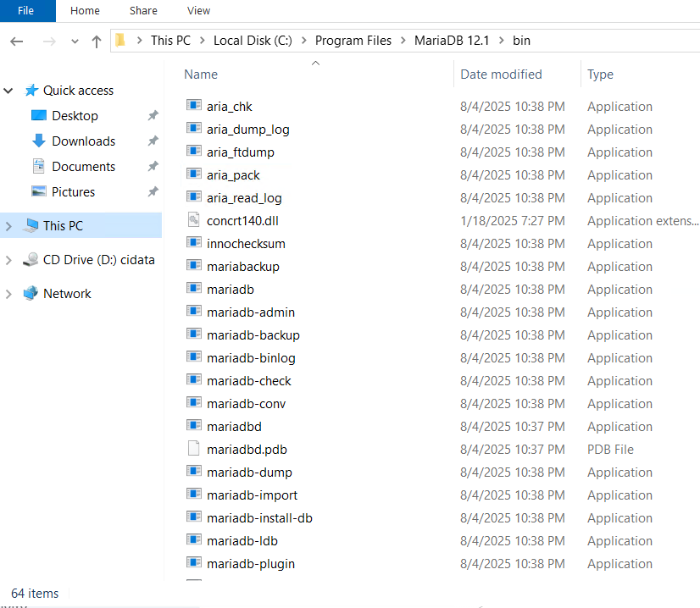The height and width of the screenshot is (608, 700).
Task: Click the concrt140.dll file icon
Action: (x=194, y=219)
